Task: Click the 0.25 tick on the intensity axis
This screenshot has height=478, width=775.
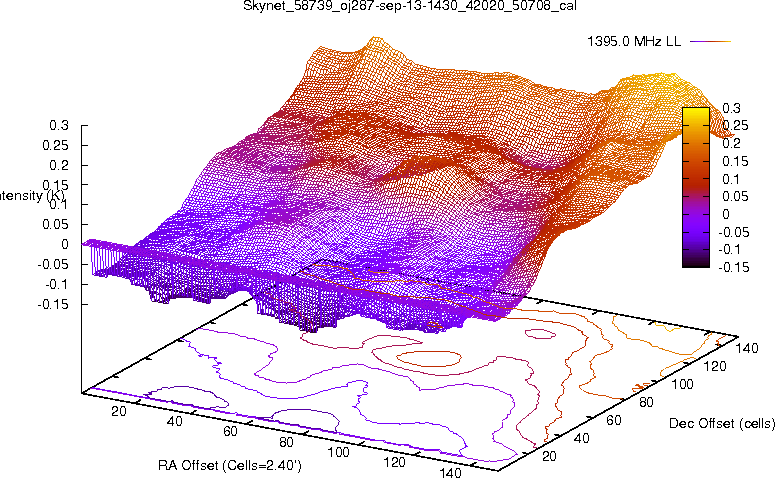Action: tap(55, 145)
